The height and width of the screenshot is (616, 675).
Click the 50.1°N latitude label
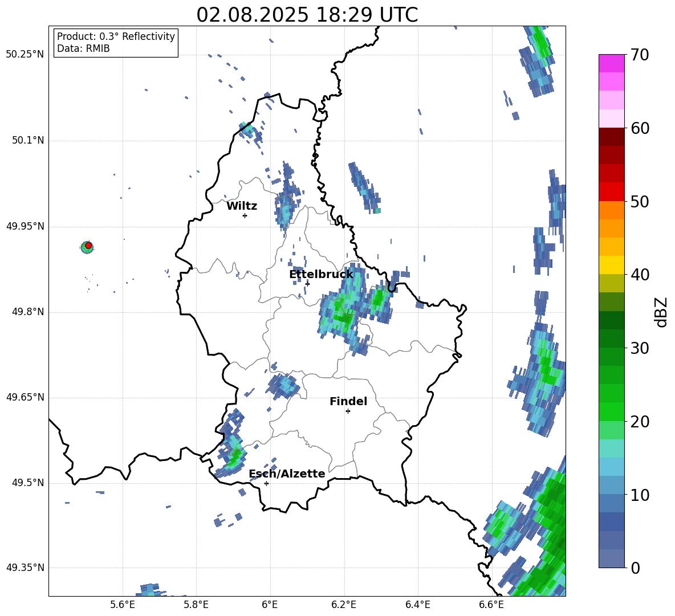tap(28, 141)
